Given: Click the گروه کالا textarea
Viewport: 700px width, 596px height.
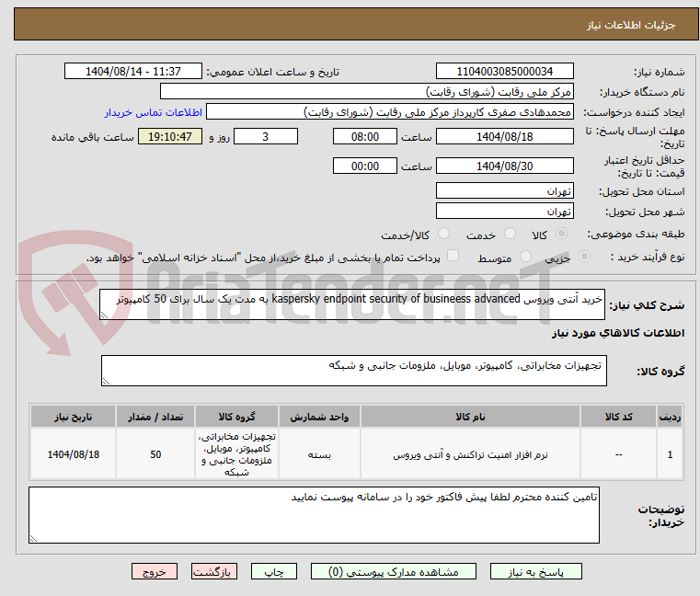Looking at the screenshot, I should (354, 371).
